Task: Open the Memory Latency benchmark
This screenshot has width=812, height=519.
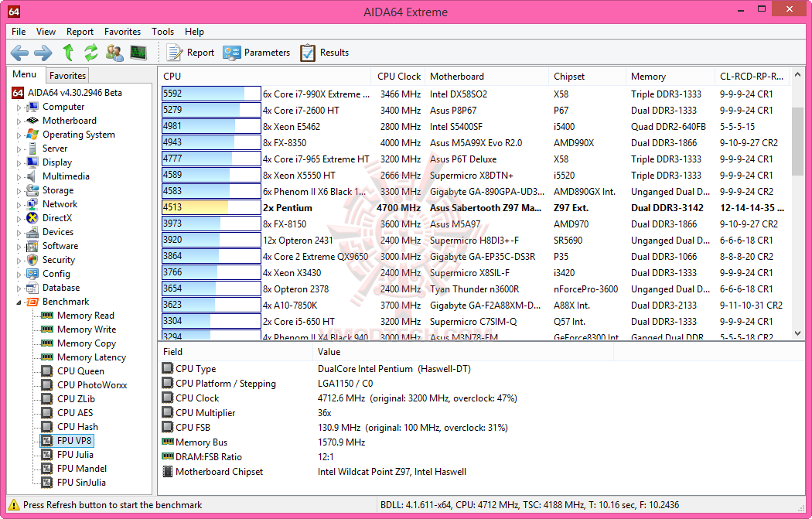Action: click(91, 357)
